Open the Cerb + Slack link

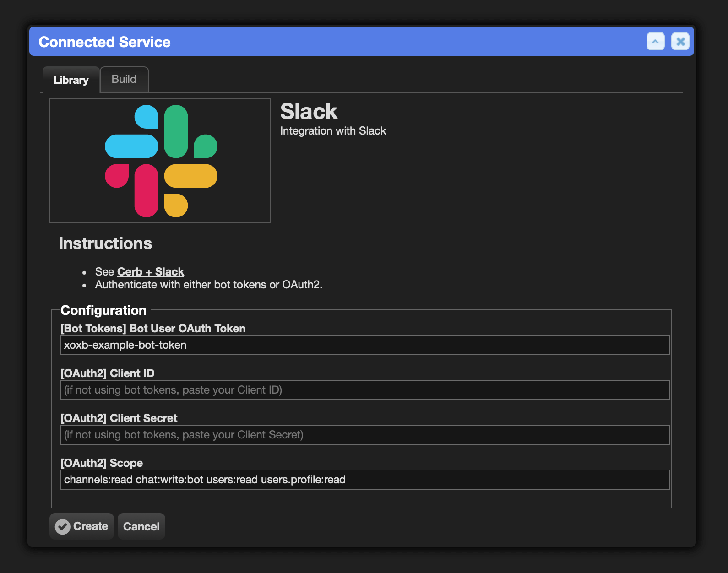coord(151,272)
